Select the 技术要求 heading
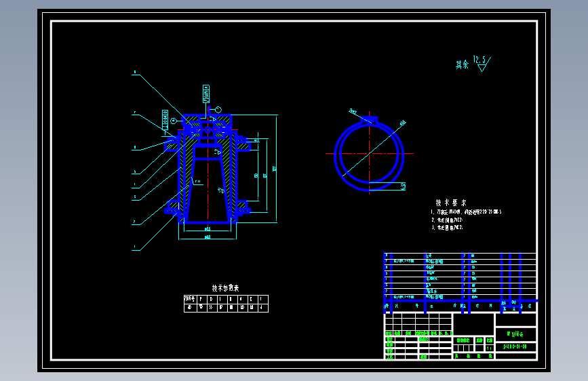The width and height of the screenshot is (588, 381). 451,203
